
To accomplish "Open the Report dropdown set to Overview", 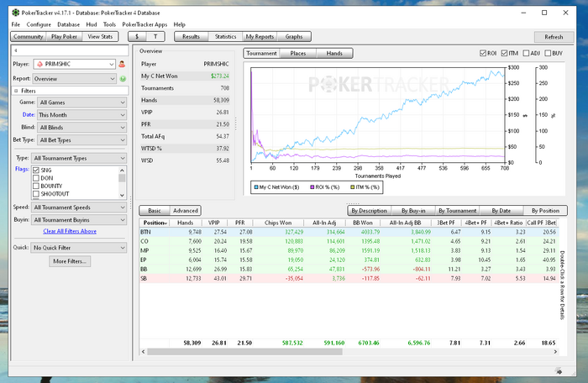I will pyautogui.click(x=74, y=79).
